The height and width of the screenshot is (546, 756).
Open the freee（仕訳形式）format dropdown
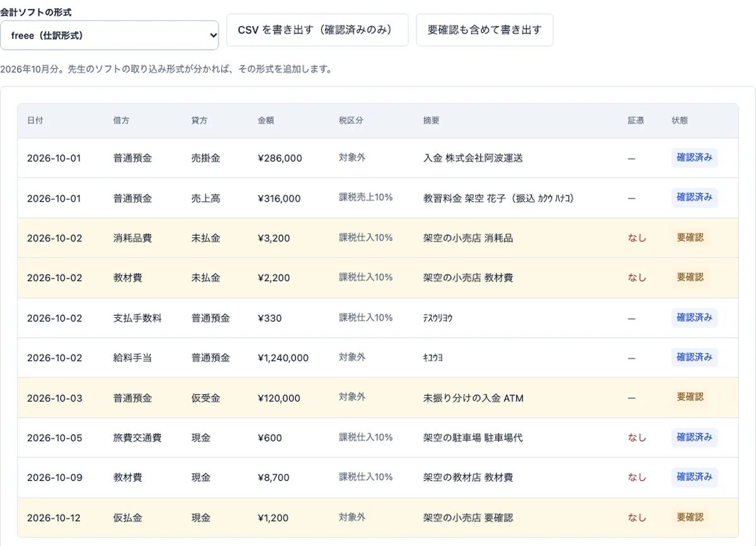(x=110, y=35)
